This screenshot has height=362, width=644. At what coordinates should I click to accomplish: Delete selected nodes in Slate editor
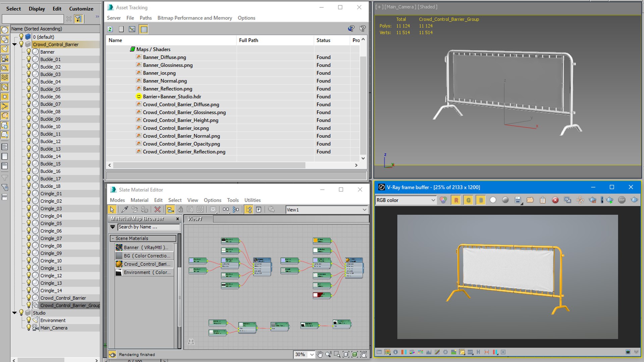click(x=157, y=210)
